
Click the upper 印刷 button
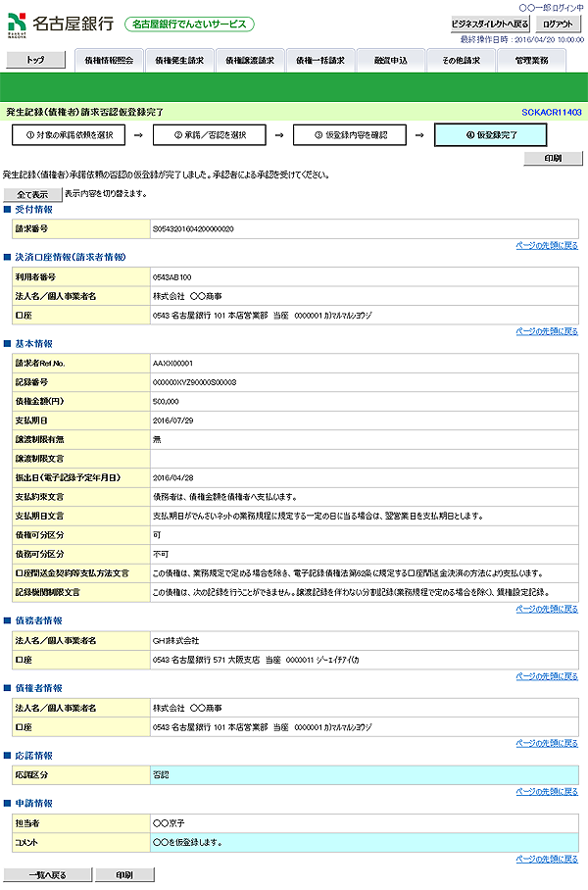tap(553, 159)
